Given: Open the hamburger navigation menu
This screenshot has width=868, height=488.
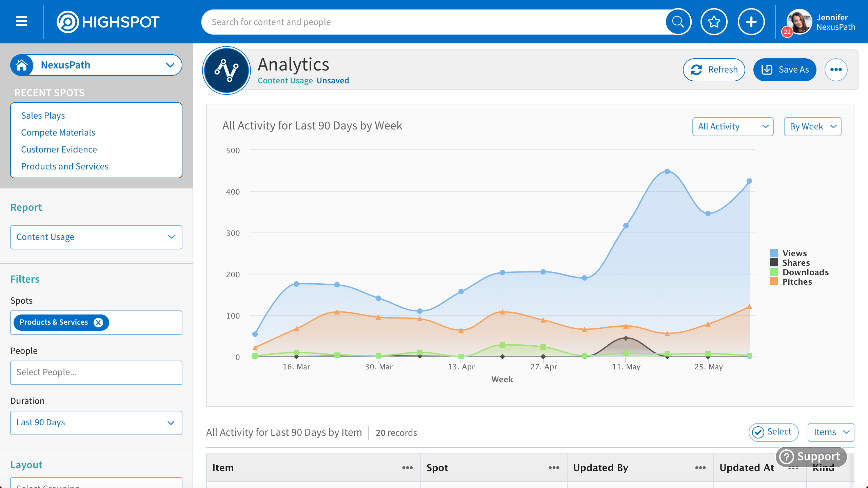Looking at the screenshot, I should click(x=22, y=21).
